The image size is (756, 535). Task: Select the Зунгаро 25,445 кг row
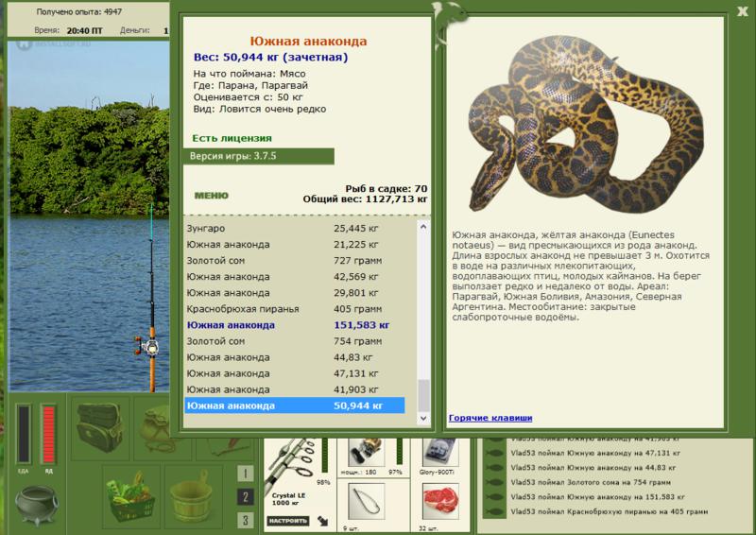coord(295,228)
